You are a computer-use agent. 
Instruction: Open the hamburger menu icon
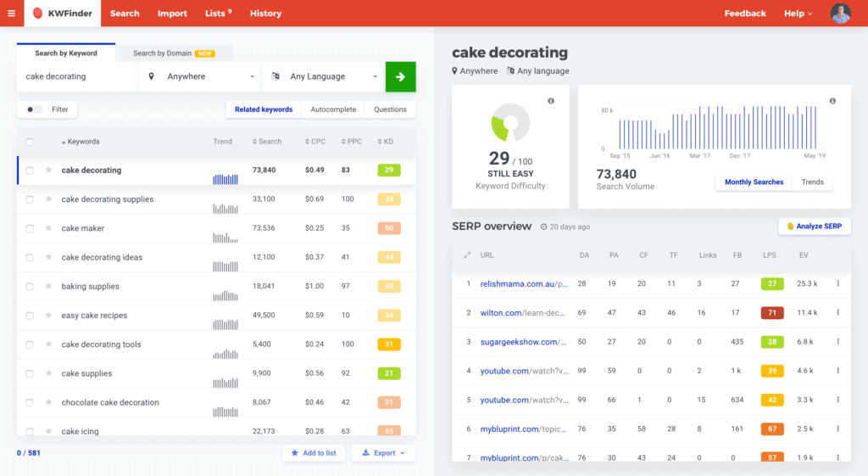pos(11,14)
